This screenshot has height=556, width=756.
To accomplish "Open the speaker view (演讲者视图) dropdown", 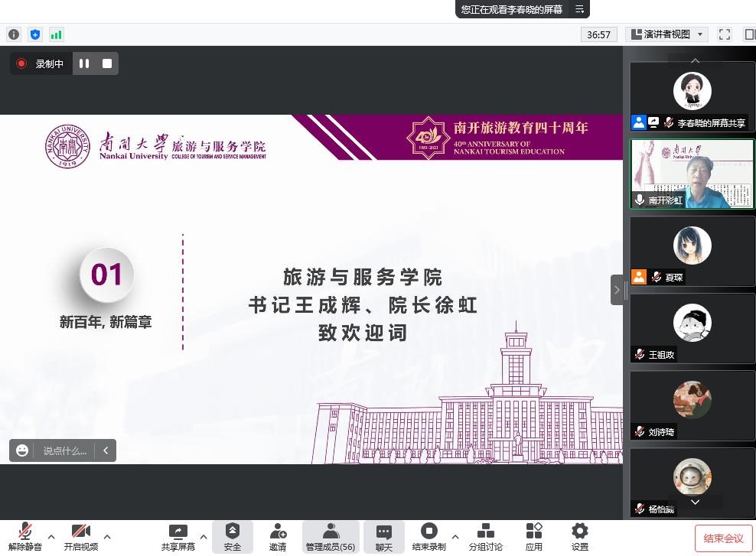I will pyautogui.click(x=667, y=34).
